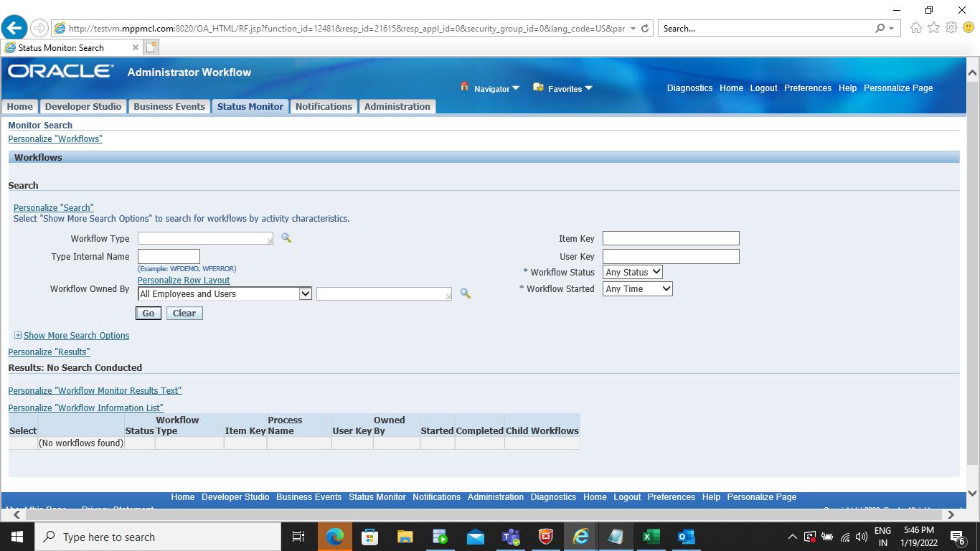The height and width of the screenshot is (551, 980).
Task: Open Microsoft Edge from taskbar
Action: [x=335, y=537]
